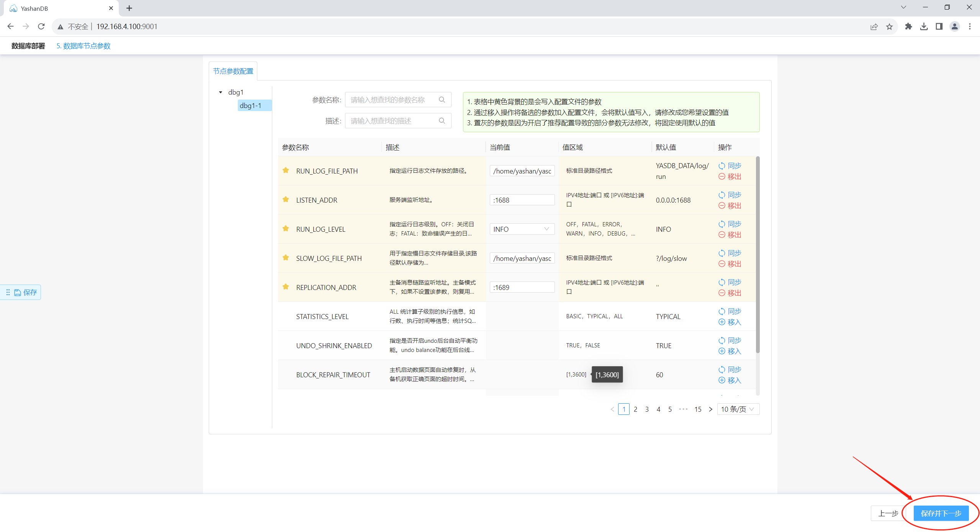980x532 pixels.
Task: Open the Chrome three-dot menu
Action: [970, 26]
